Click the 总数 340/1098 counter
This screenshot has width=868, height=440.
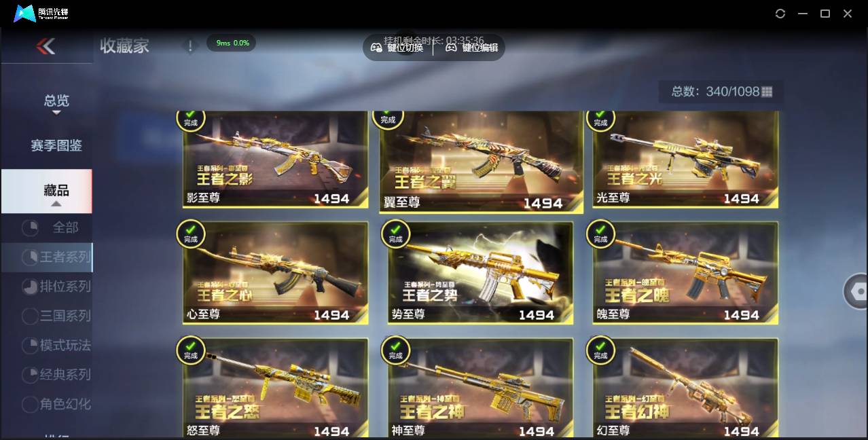click(721, 92)
